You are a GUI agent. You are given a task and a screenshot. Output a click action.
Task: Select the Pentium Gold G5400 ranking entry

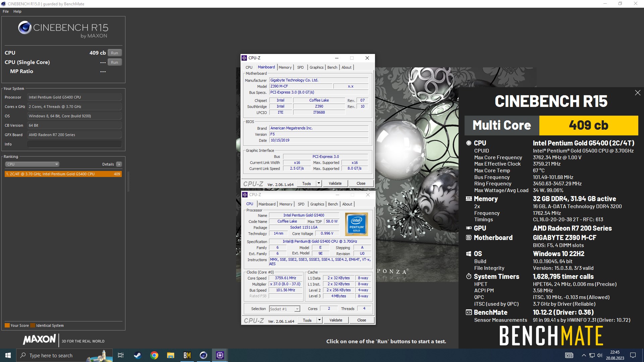(x=63, y=174)
